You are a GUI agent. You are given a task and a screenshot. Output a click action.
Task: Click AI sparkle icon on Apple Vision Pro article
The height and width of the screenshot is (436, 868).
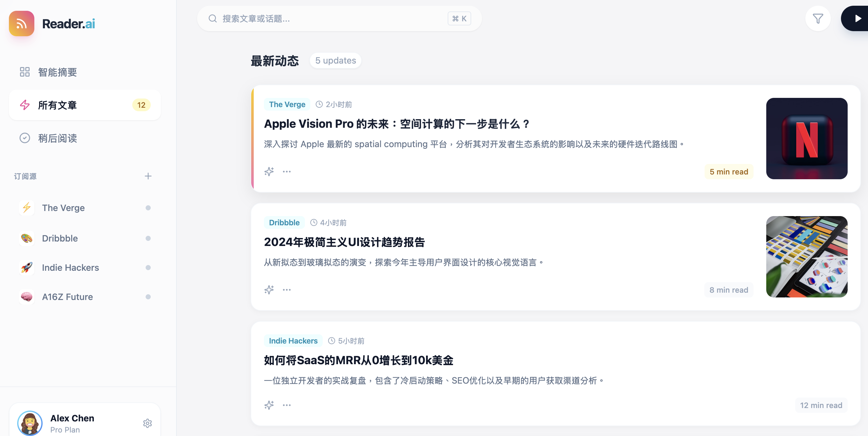[269, 171]
